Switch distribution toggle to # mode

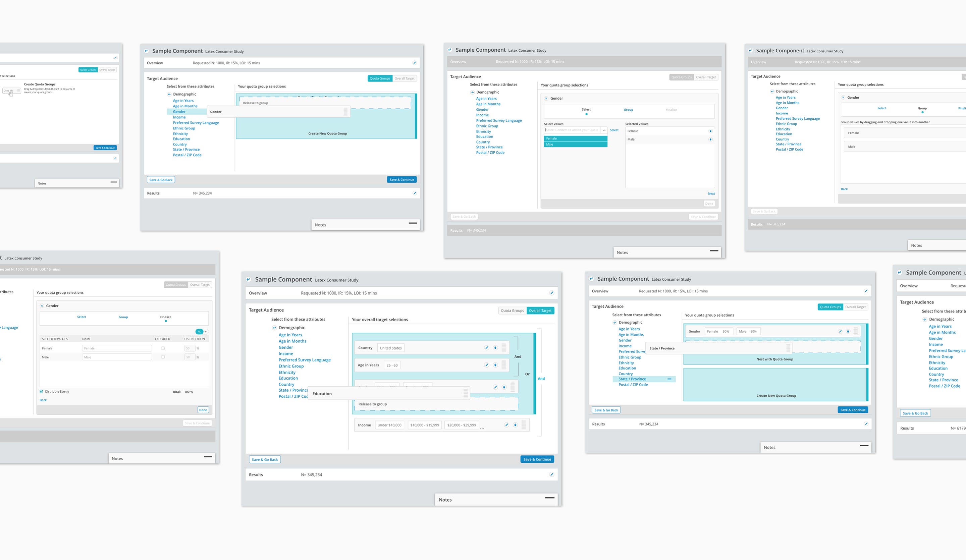[x=206, y=332]
